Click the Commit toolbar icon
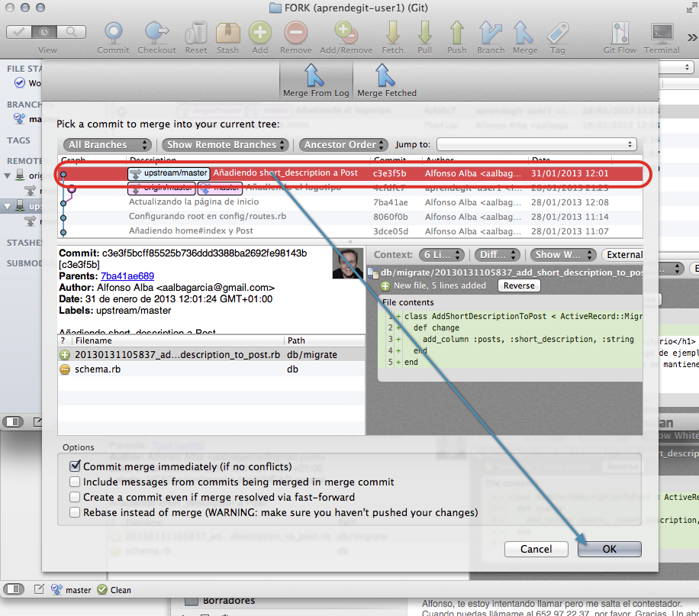Viewport: 699px width, 616px height. click(x=113, y=34)
